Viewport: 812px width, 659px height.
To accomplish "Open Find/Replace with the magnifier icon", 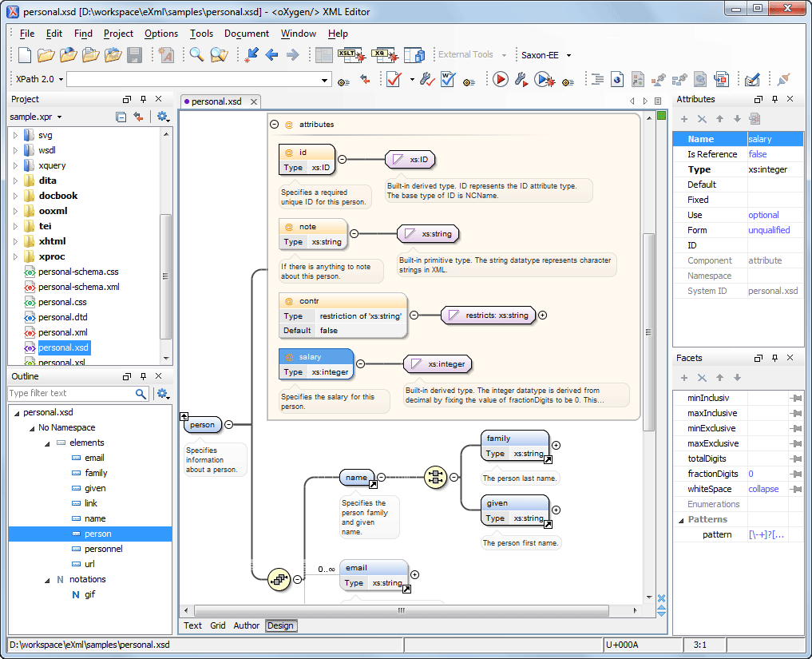I will (x=195, y=54).
